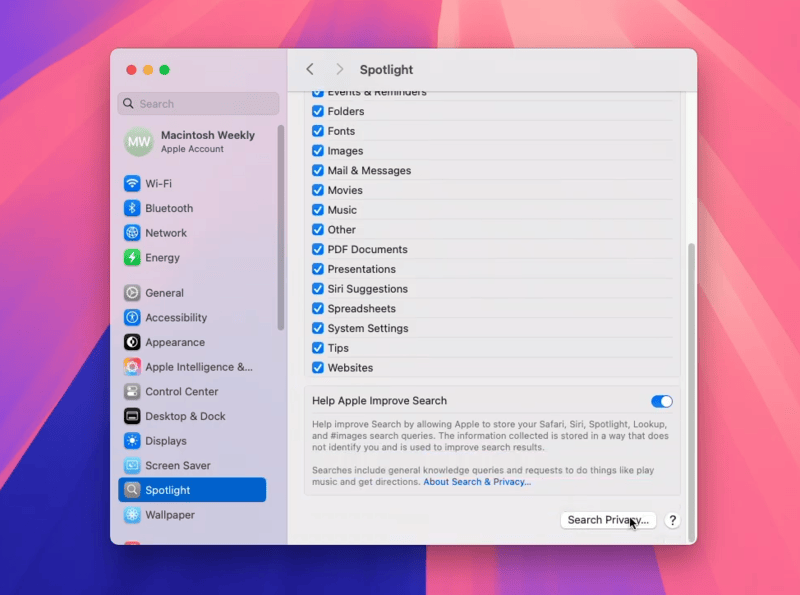Click the sidebar scrollbar

pyautogui.click(x=281, y=228)
